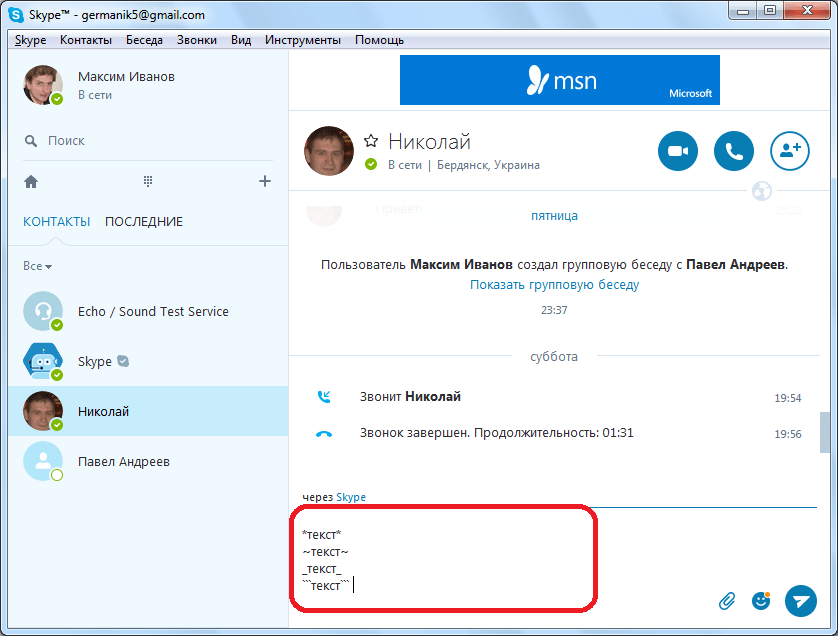The width and height of the screenshot is (838, 636).
Task: Click the Звонок завершен duration message
Action: click(496, 433)
